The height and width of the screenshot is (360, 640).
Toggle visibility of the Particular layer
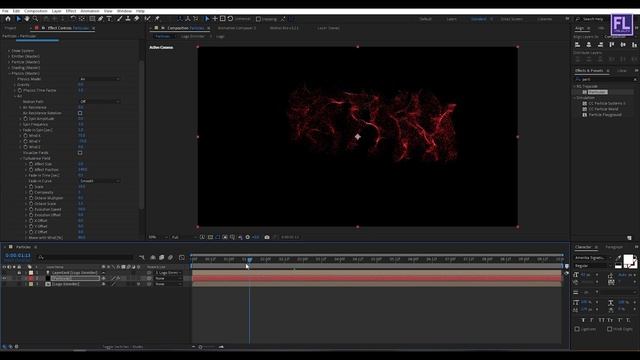coord(4,278)
